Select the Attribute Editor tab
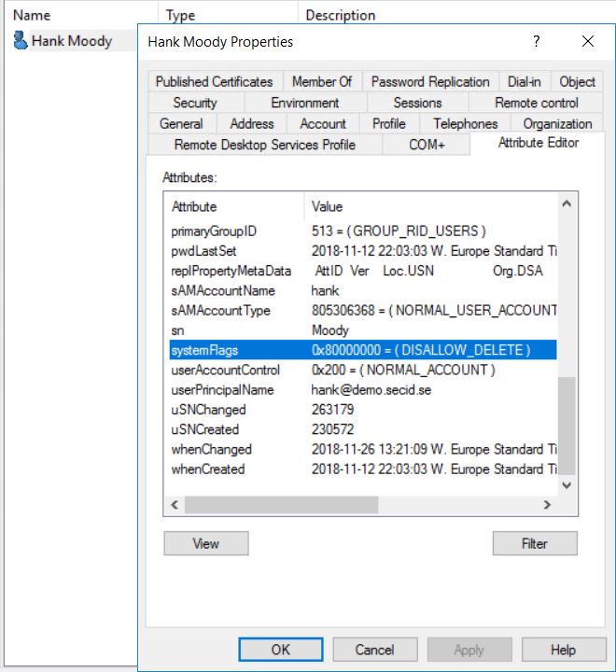Image resolution: width=616 pixels, height=672 pixels. click(538, 143)
